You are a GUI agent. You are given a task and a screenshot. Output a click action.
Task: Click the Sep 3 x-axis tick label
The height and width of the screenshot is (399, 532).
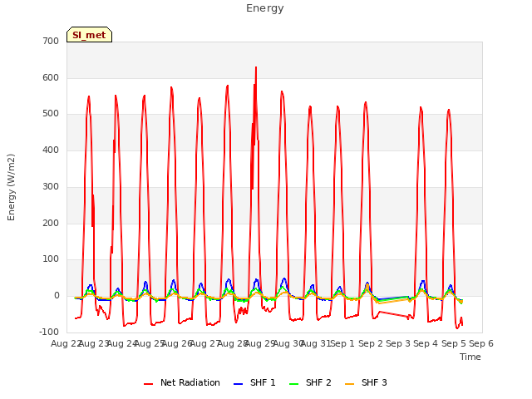(x=398, y=343)
